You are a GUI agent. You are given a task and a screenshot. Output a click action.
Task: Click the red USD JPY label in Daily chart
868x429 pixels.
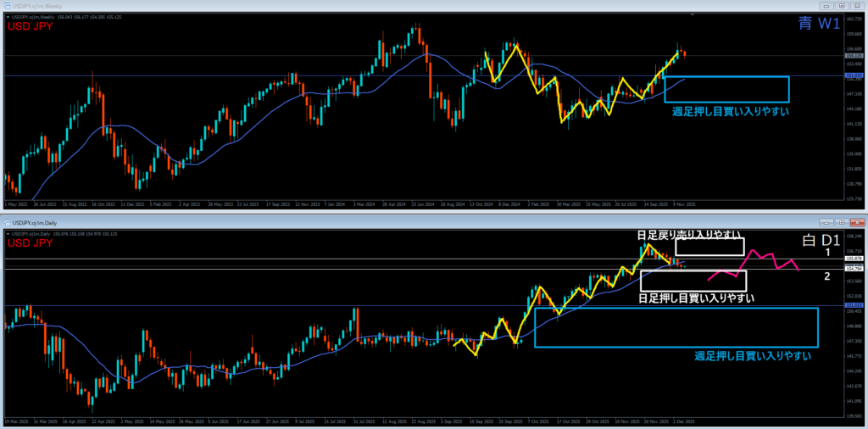coord(30,243)
